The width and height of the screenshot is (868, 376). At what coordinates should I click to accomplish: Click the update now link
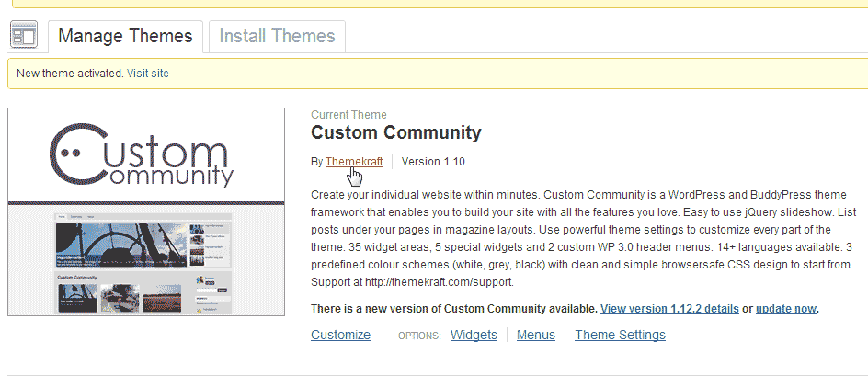point(786,309)
